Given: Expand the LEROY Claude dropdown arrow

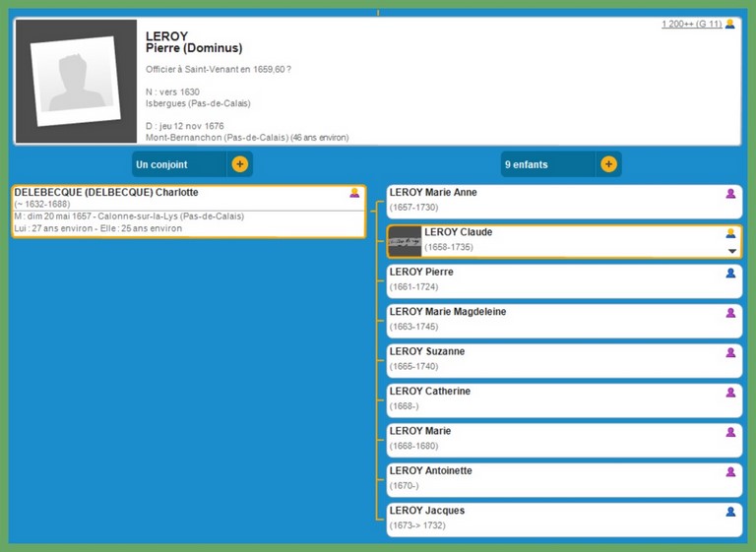Looking at the screenshot, I should coord(731,251).
